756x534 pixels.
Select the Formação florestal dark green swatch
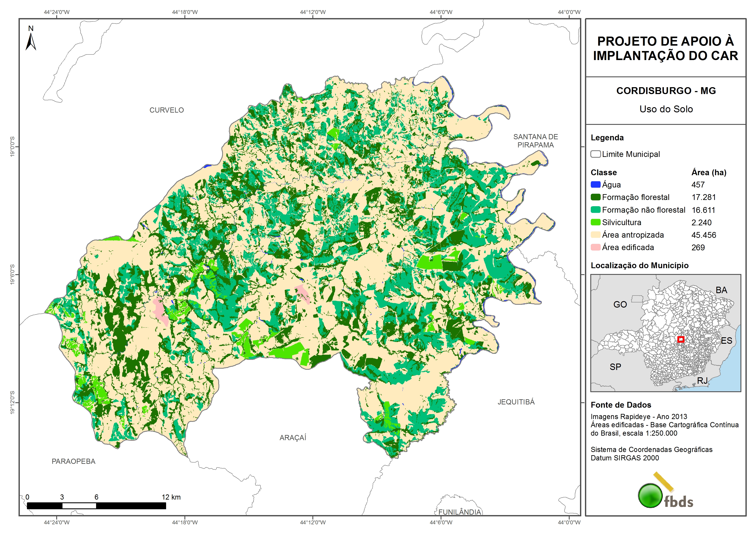(595, 197)
